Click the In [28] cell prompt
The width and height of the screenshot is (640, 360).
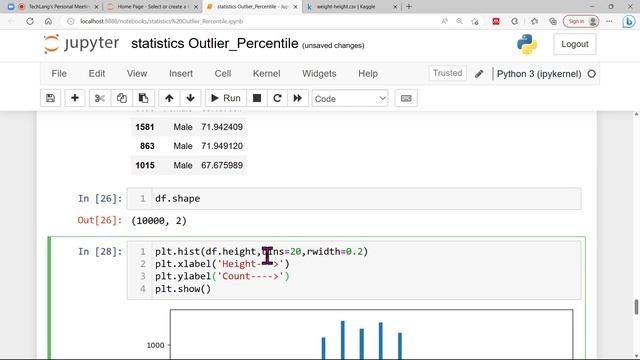[x=100, y=251]
